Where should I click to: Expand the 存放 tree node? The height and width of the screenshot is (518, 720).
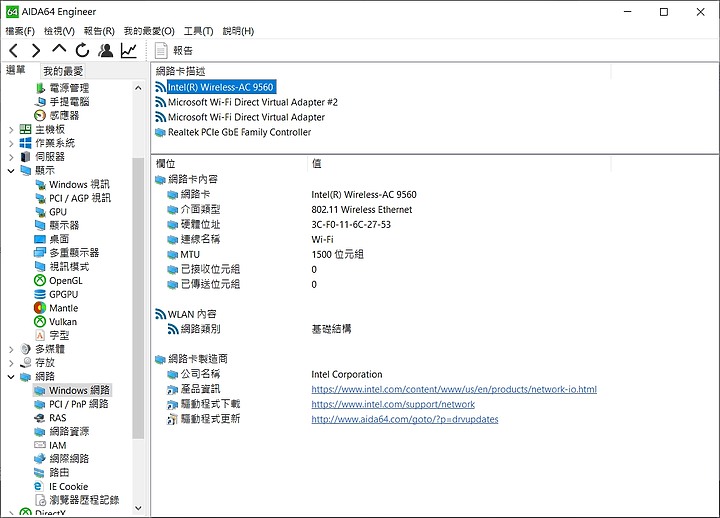11,363
